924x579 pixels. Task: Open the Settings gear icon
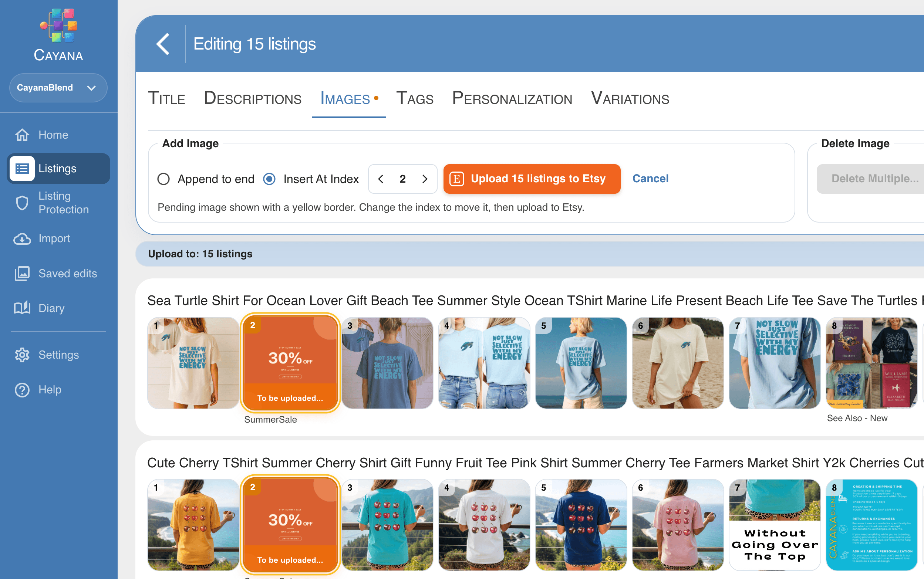point(22,355)
